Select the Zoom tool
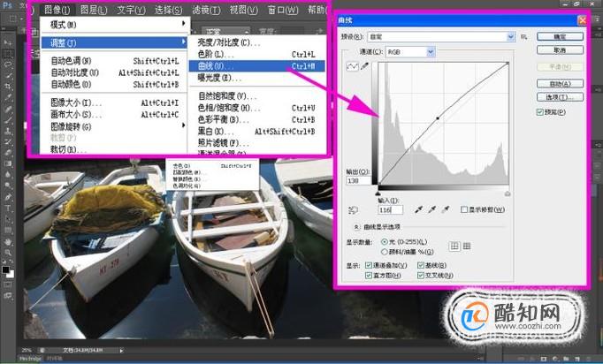The width and height of the screenshot is (603, 364). click(8, 253)
